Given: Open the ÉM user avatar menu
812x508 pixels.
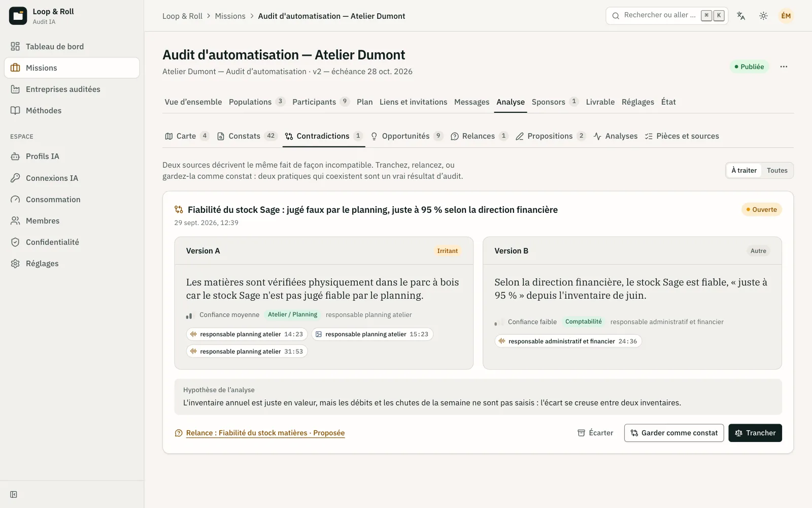Looking at the screenshot, I should point(786,16).
